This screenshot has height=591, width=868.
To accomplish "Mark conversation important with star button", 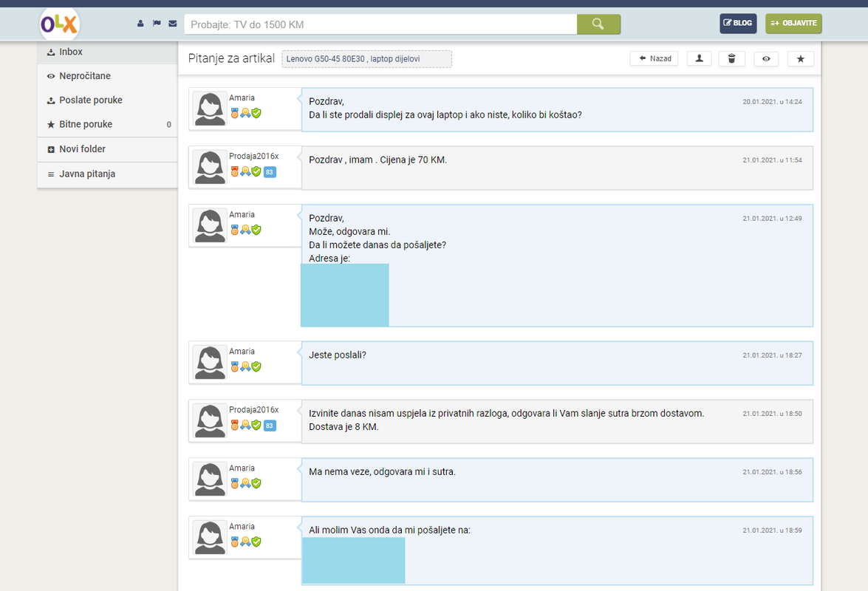I will point(801,58).
